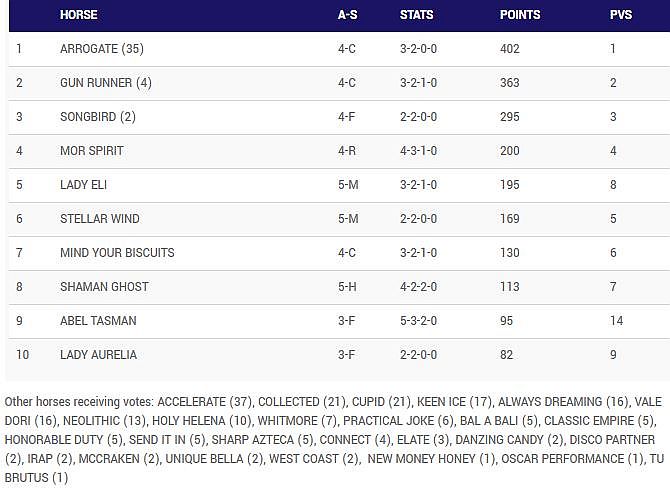
Task: Select the LADY AURELIA entry
Action: [98, 355]
